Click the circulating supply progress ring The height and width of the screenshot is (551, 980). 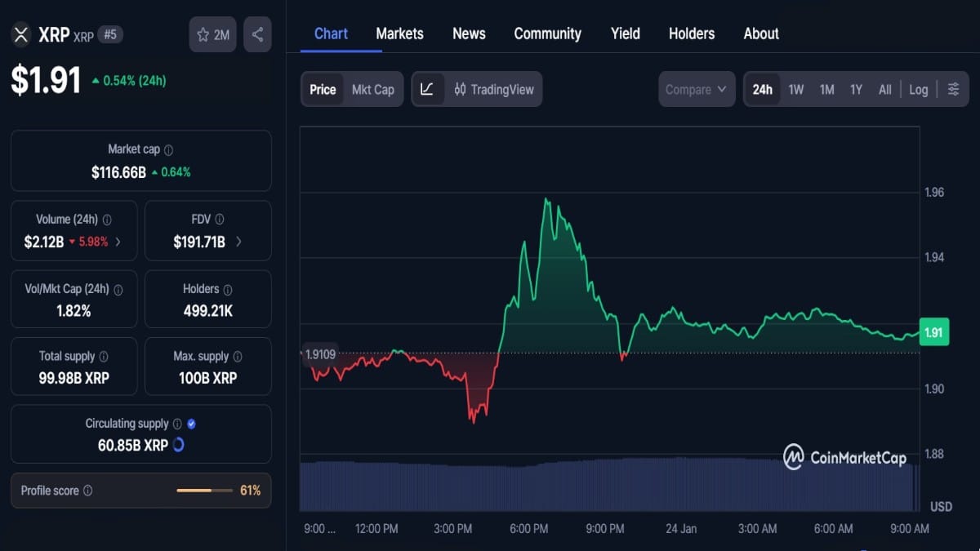[x=179, y=445]
